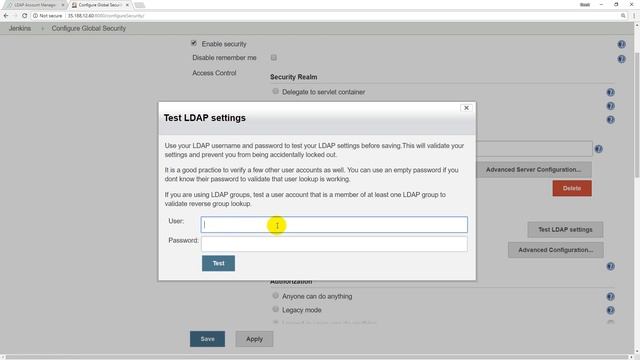Click the Security Realm heading text
The width and height of the screenshot is (640, 360).
[293, 77]
